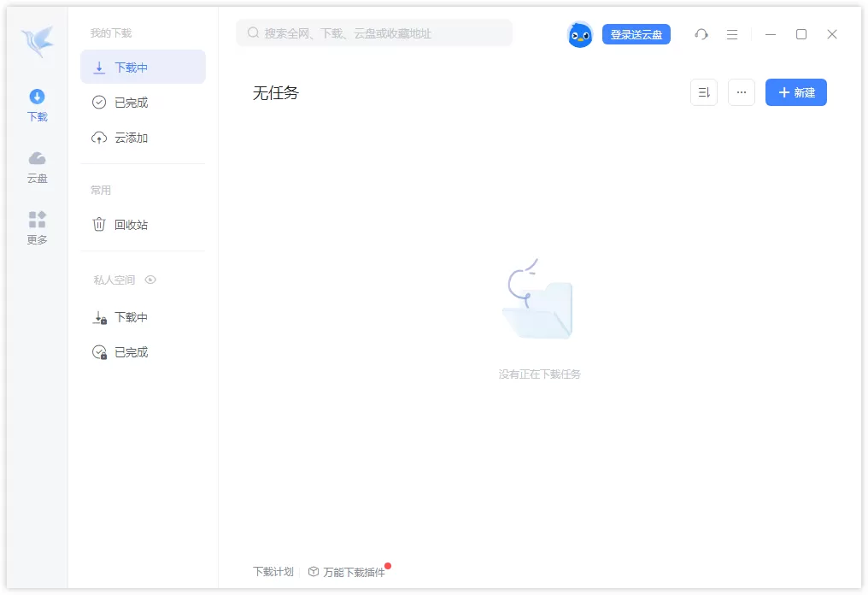Open the 下载计划 download plan link

tap(273, 570)
